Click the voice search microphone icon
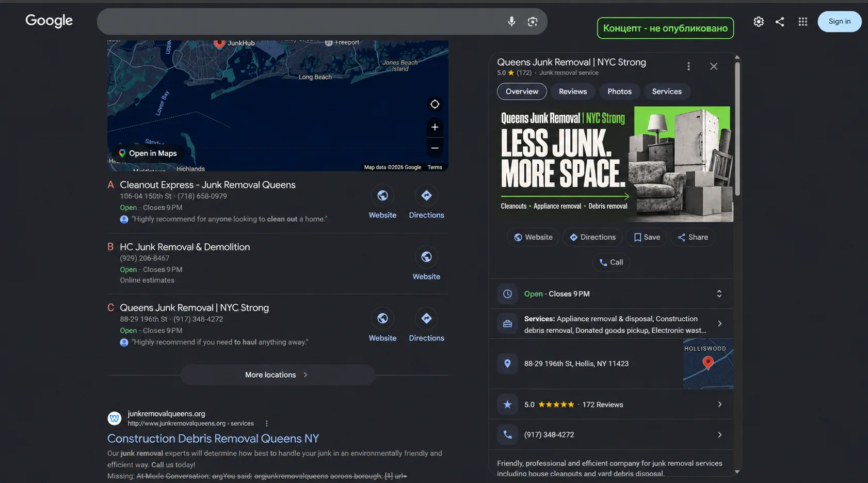 pos(511,22)
